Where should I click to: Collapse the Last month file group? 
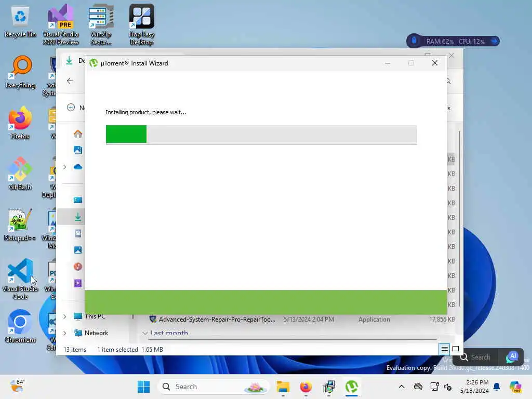(x=145, y=333)
